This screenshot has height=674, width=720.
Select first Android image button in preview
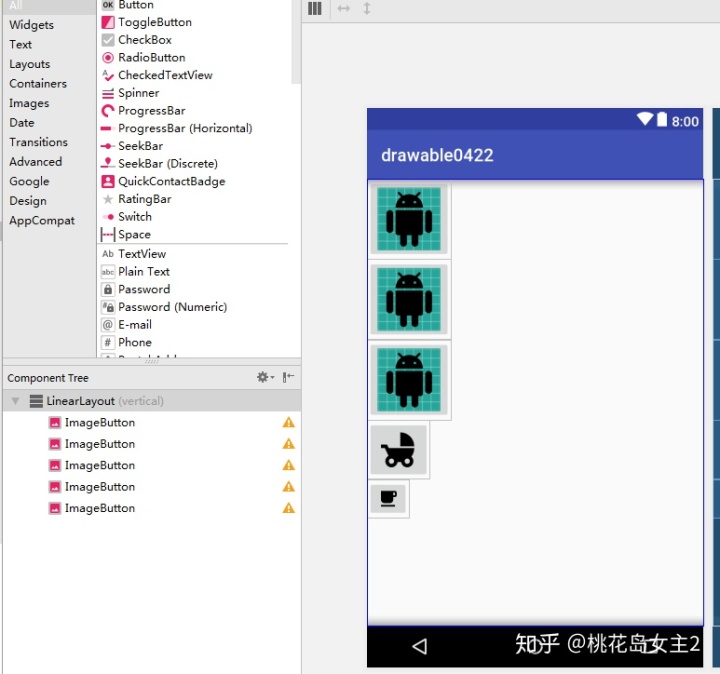click(409, 219)
